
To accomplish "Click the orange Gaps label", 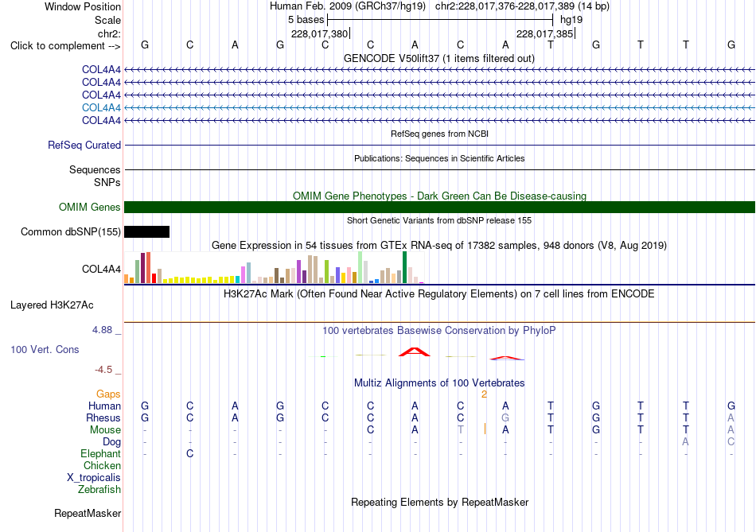I will point(108,394).
